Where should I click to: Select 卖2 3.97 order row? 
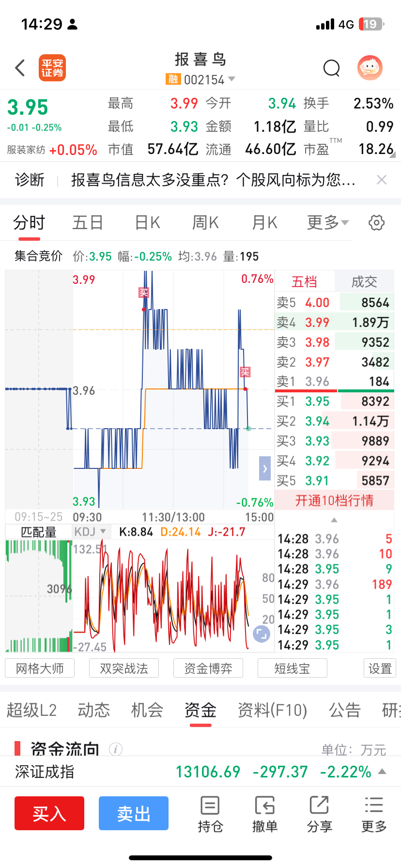coord(334,362)
